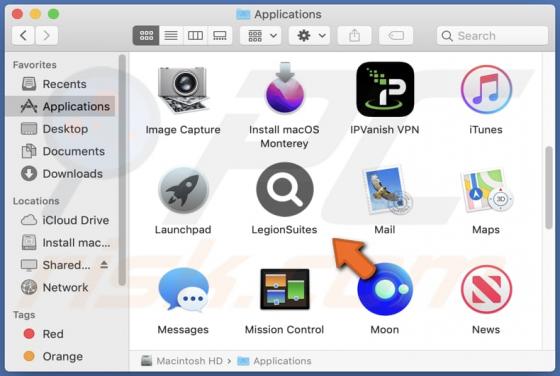Screen dimensions: 560x376
Task: Click the Mission Control label
Action: 284,330
